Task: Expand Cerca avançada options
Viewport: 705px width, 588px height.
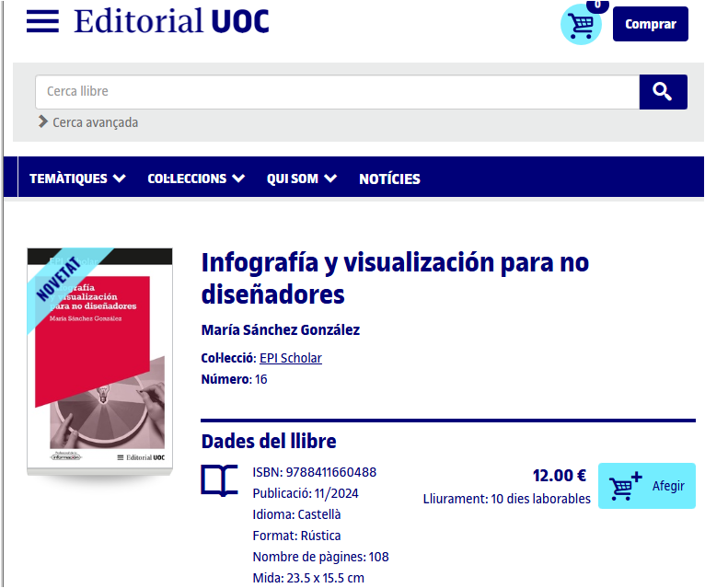Action: [x=88, y=121]
